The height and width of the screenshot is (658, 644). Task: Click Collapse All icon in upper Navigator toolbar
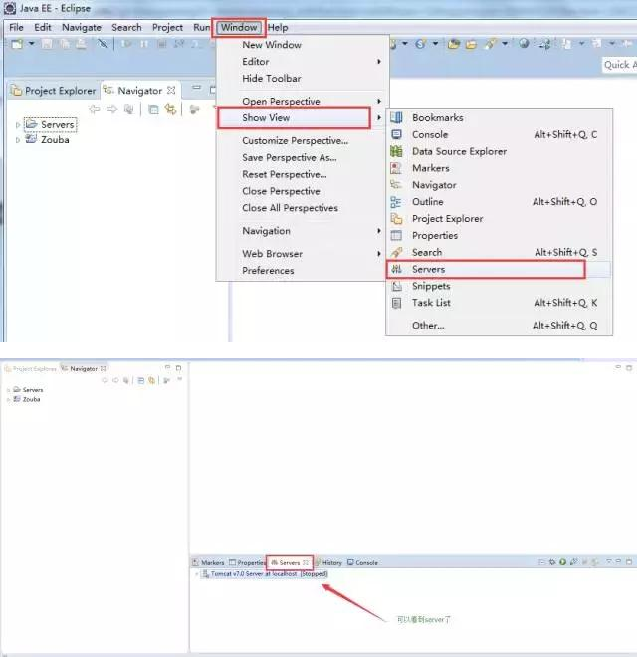click(154, 110)
